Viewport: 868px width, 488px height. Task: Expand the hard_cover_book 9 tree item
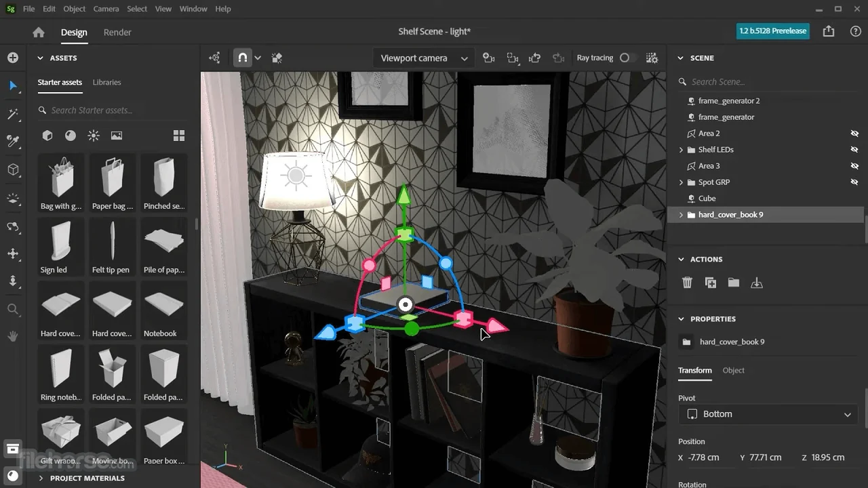[x=681, y=215]
